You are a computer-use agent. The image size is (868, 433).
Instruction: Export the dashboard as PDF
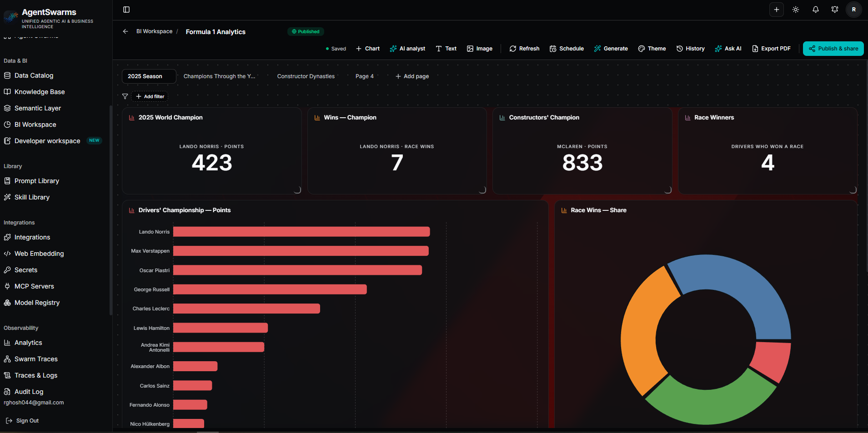point(771,49)
